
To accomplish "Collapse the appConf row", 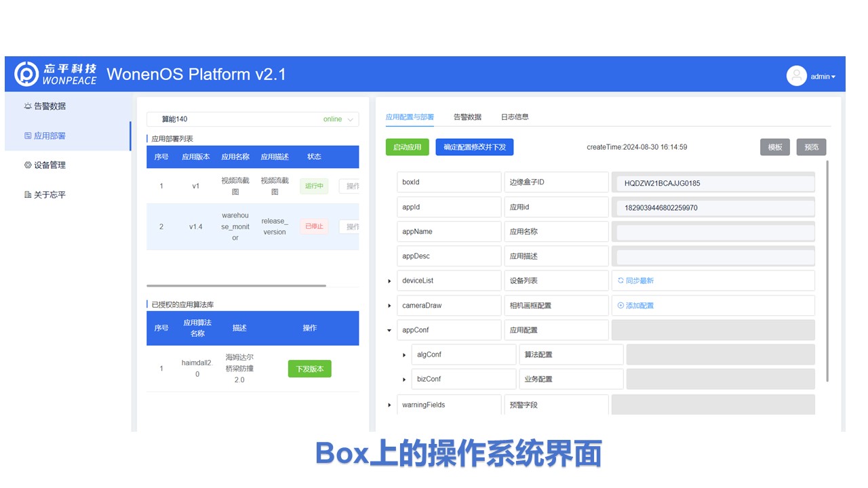I will tap(389, 330).
